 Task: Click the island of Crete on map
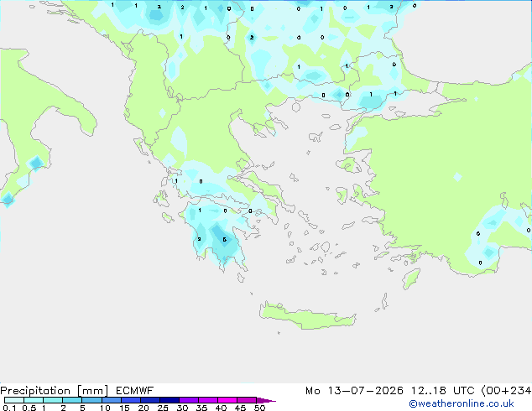pos(308,315)
